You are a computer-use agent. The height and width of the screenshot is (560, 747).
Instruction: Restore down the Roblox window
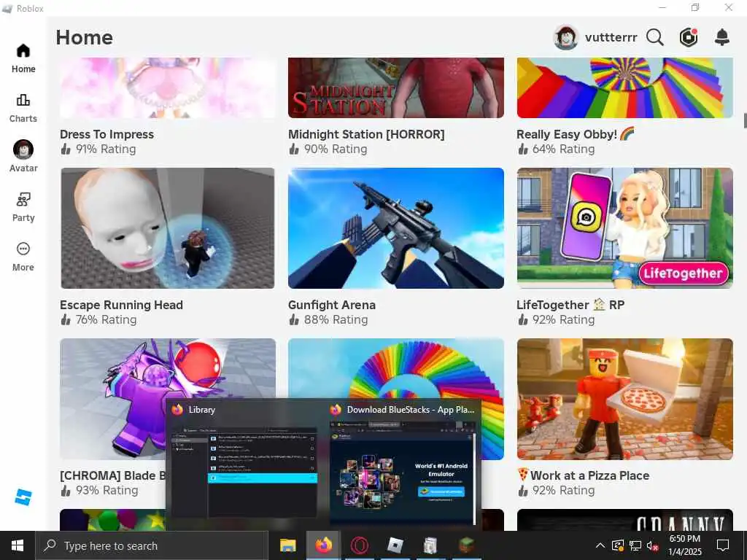coord(695,7)
